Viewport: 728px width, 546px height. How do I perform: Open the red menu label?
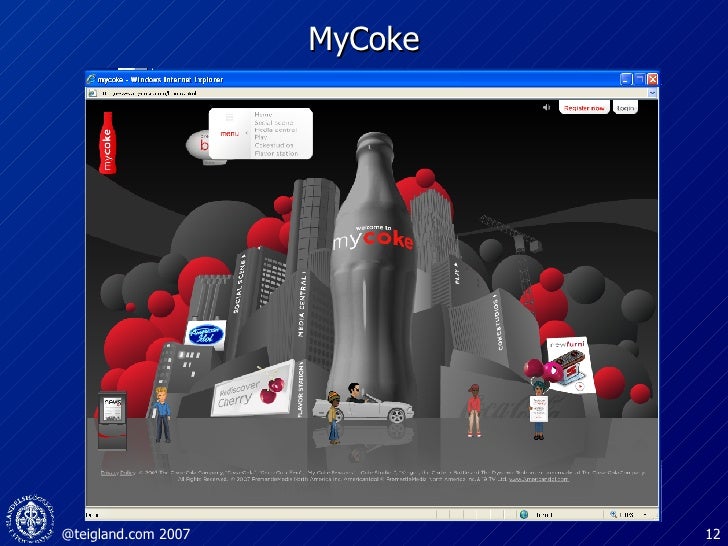tap(229, 134)
